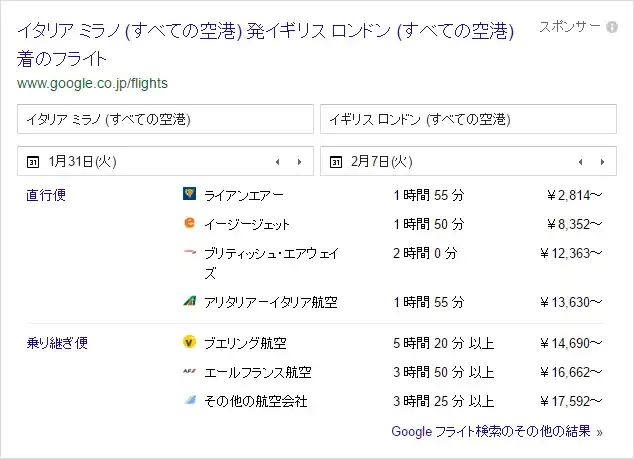Open the return date field 2月7日(火)
The width and height of the screenshot is (634, 459).
click(468, 161)
